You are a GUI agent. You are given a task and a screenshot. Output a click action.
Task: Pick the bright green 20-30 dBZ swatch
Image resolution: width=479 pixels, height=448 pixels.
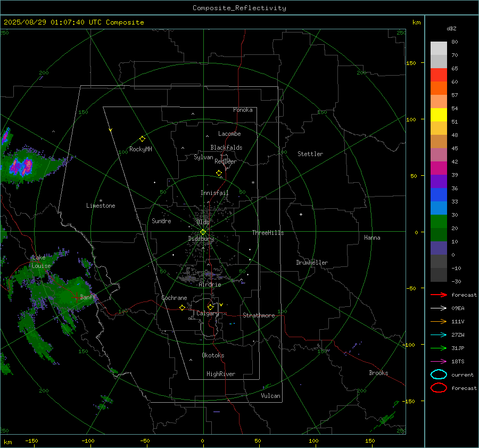[x=439, y=222]
